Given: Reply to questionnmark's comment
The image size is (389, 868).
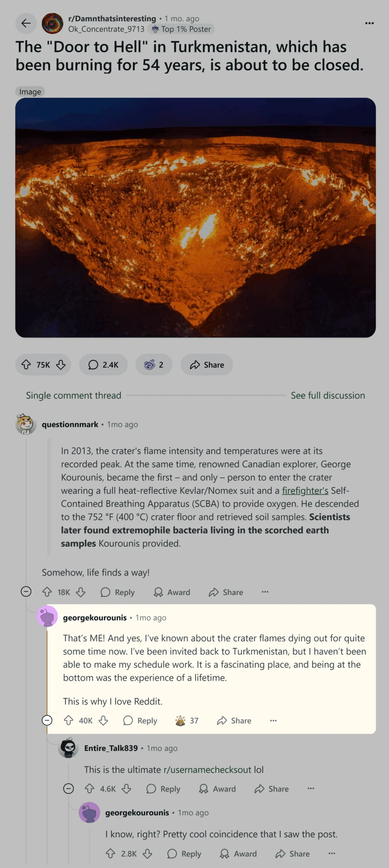Looking at the screenshot, I should click(117, 592).
